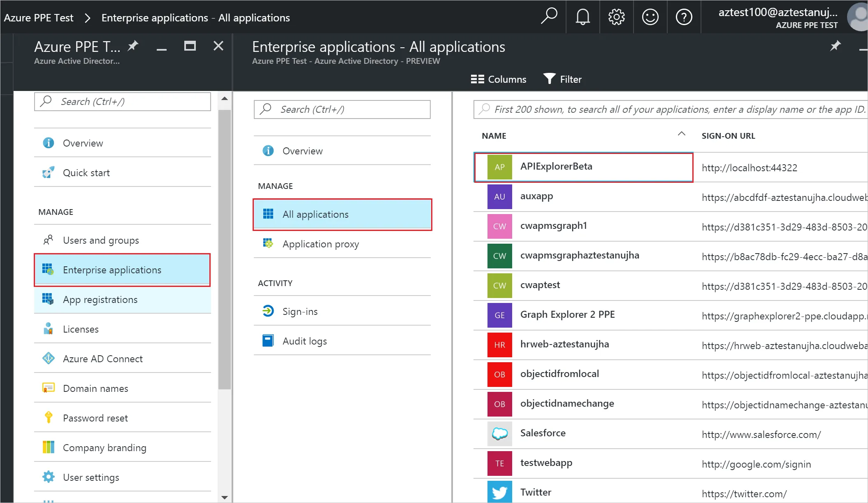Open the Filter option
Screen dimensions: 868x503
point(562,79)
